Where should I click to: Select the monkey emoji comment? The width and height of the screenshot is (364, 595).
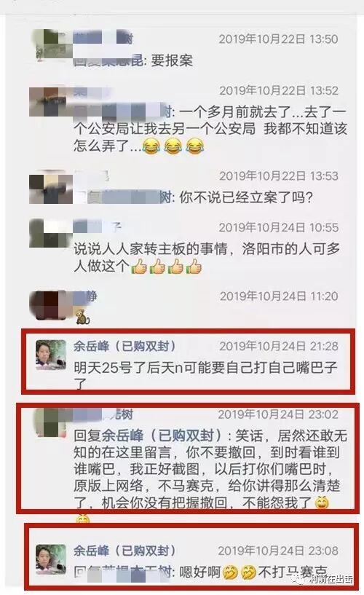(x=83, y=317)
